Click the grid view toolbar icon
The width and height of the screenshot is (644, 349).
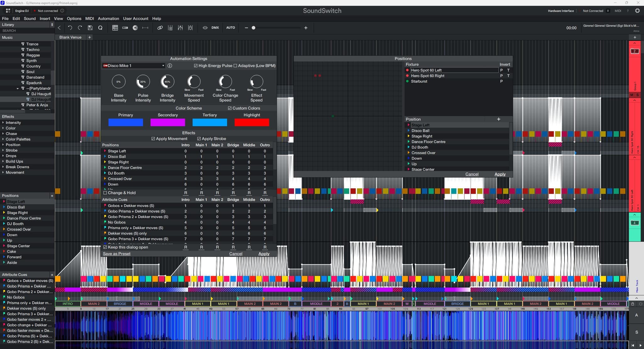point(115,28)
